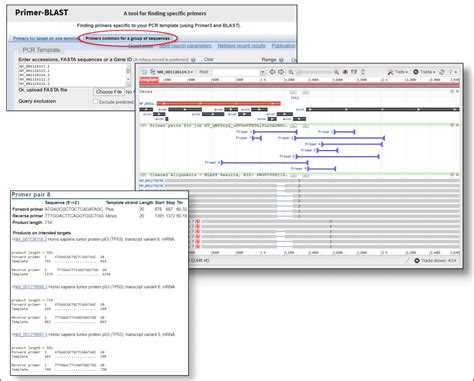Select the Primer 1 pair bar

click(345, 132)
